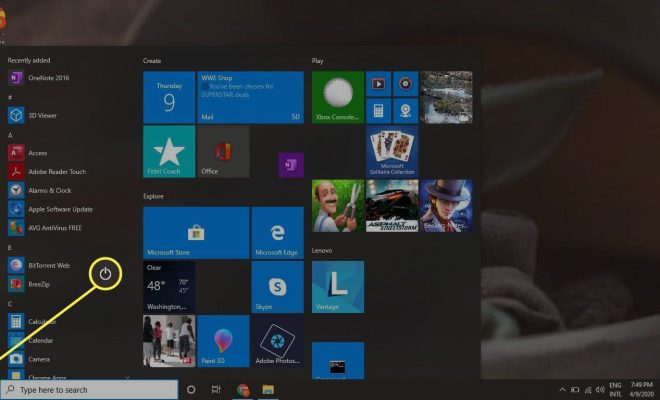
Task: Open the Command Prompt tile
Action: pyautogui.click(x=338, y=361)
